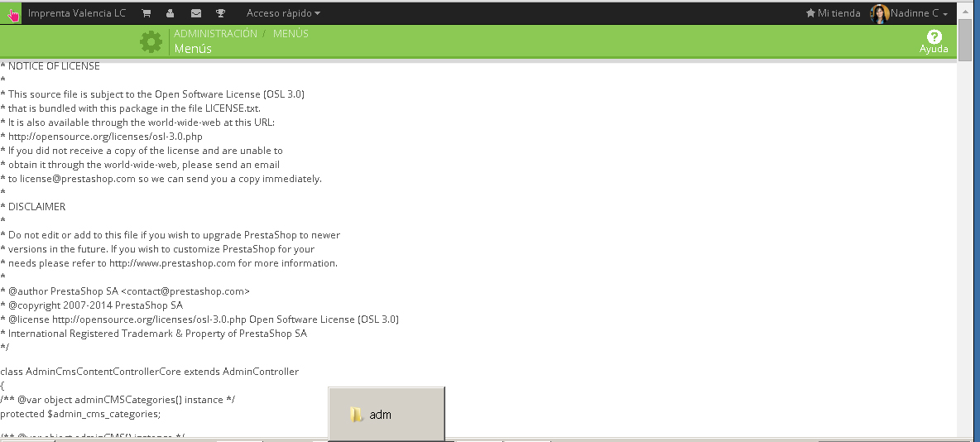Open the Ayuda help question mark icon
Screen dimensions: 980x442
[934, 36]
